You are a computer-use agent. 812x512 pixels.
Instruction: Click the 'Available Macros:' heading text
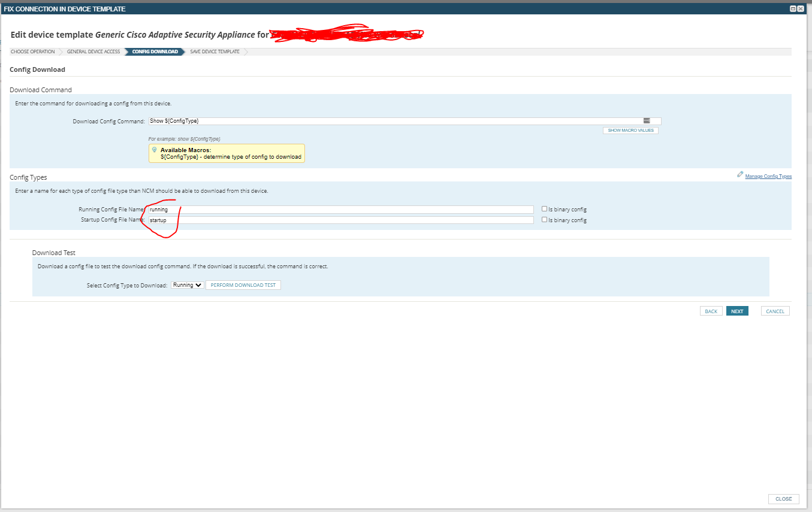click(186, 150)
